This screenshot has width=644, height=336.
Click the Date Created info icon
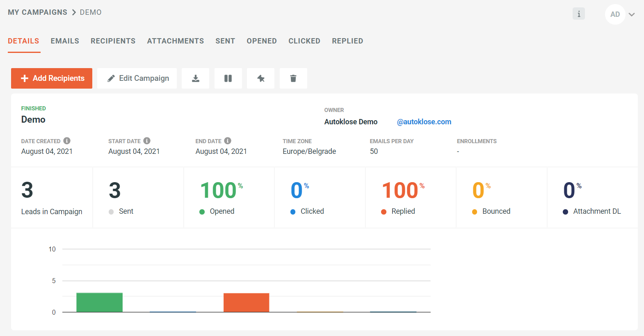[x=67, y=141]
